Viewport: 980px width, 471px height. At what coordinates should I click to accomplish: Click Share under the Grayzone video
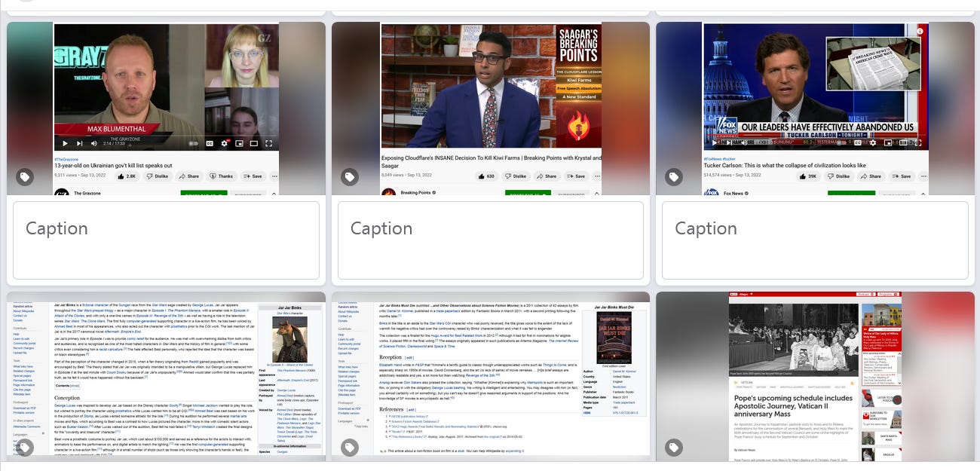coord(189,176)
